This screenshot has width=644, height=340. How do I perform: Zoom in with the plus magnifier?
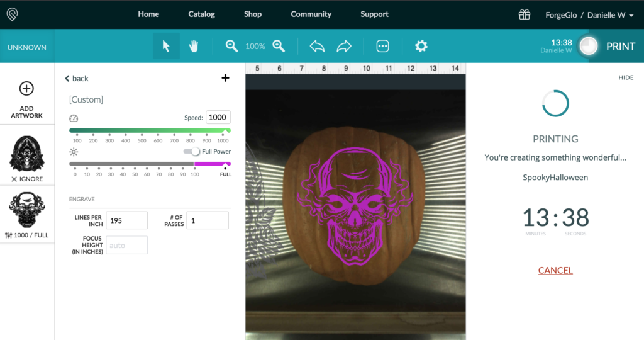(279, 45)
